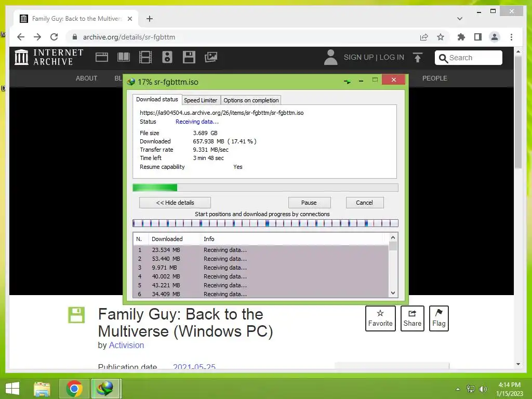Screen dimensions: 532x399
Task: Click the Upload arrow icon
Action: pyautogui.click(x=418, y=57)
